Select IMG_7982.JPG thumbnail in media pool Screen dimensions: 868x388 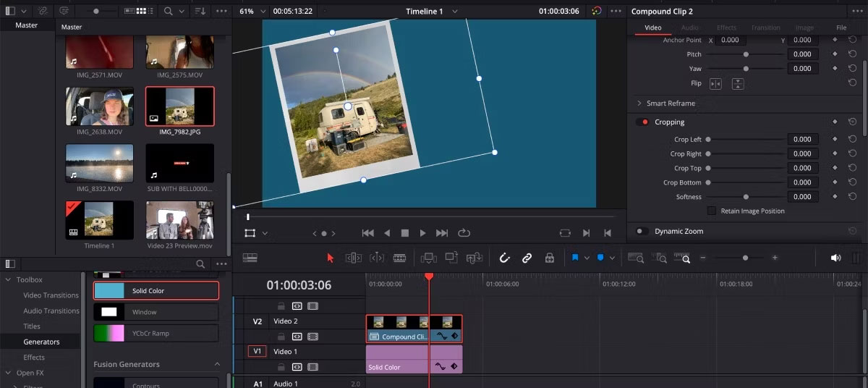[x=180, y=106]
